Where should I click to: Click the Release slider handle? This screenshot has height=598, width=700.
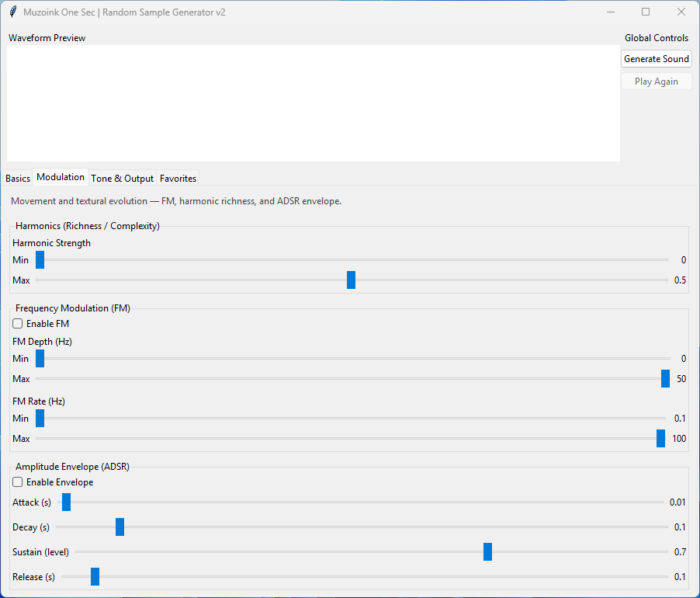coord(95,577)
